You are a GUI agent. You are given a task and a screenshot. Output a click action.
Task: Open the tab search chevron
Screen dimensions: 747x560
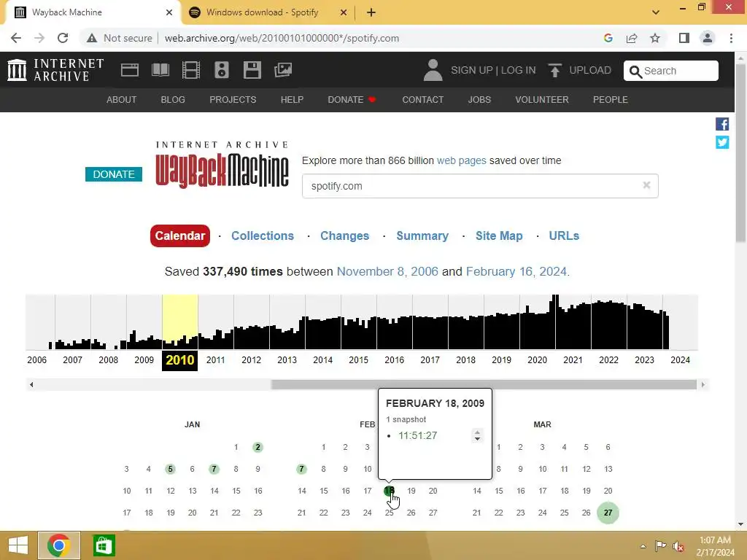point(656,12)
